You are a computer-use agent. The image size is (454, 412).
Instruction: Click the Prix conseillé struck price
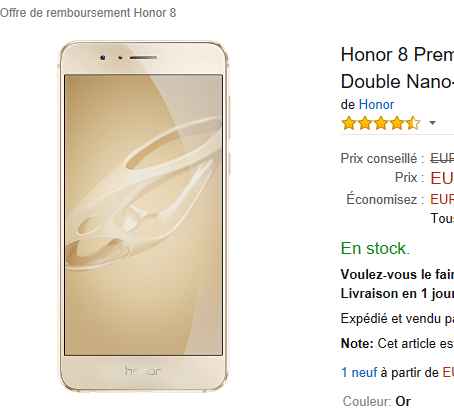click(x=442, y=158)
